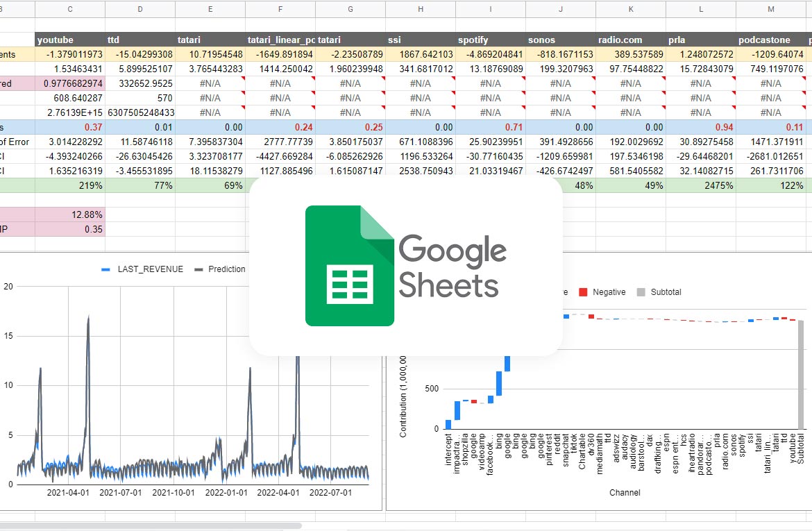This screenshot has height=531, width=812.
Task: Select column C header
Action: pyautogui.click(x=70, y=9)
